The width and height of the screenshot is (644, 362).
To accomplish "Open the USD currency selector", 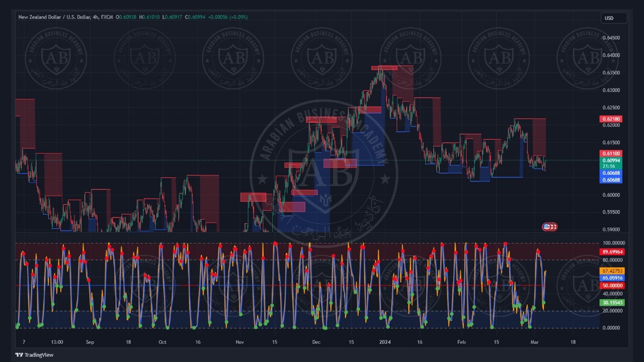I will 614,18.
